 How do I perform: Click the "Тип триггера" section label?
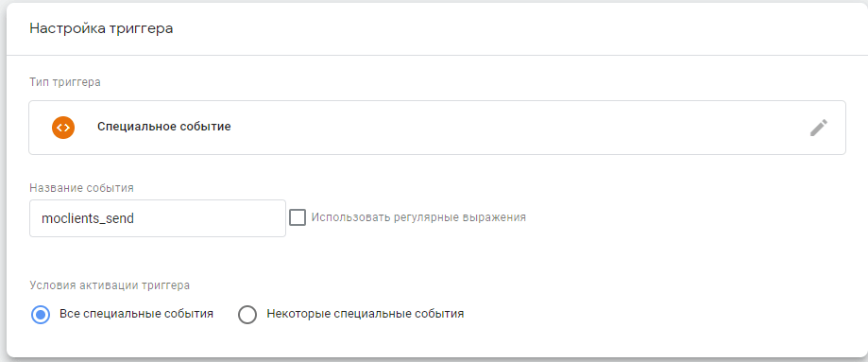[x=65, y=82]
